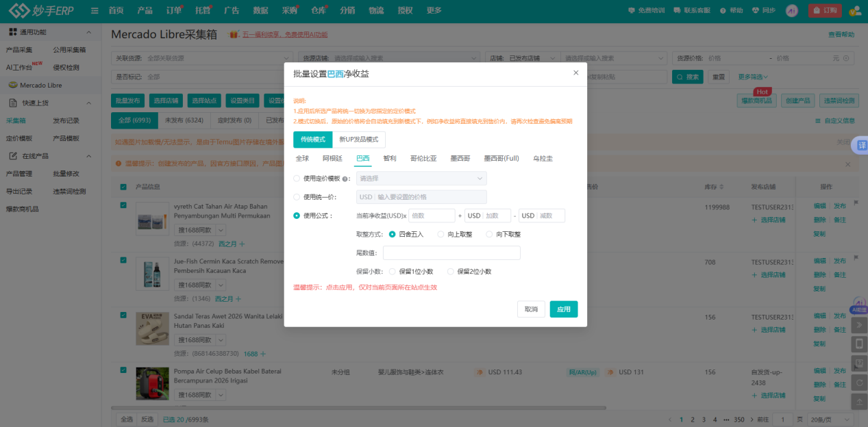
Task: Open 联系客服 customer service chat
Action: click(691, 10)
